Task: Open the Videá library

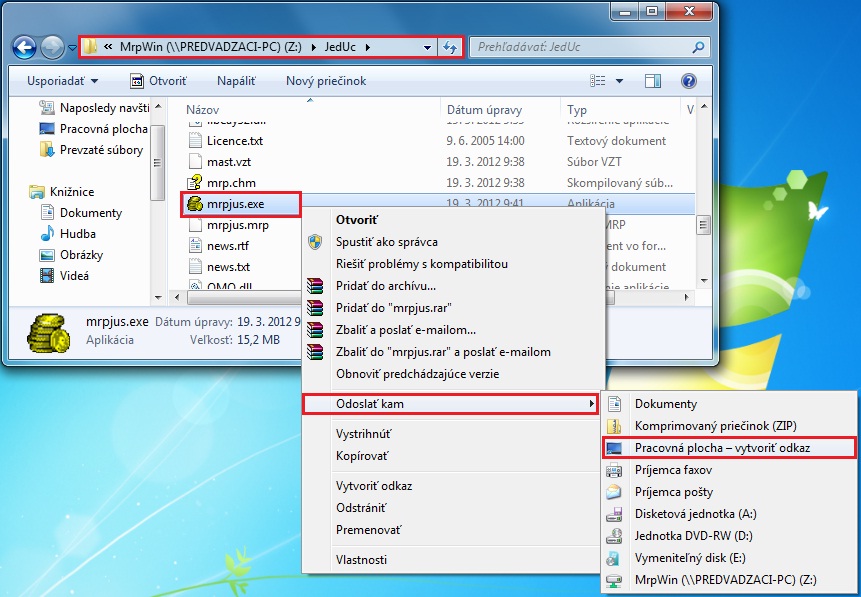Action: [64, 276]
